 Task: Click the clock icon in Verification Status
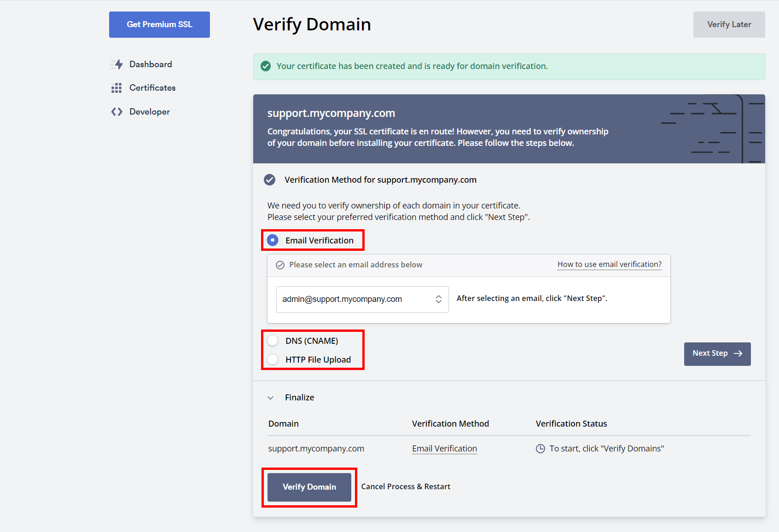coord(541,449)
